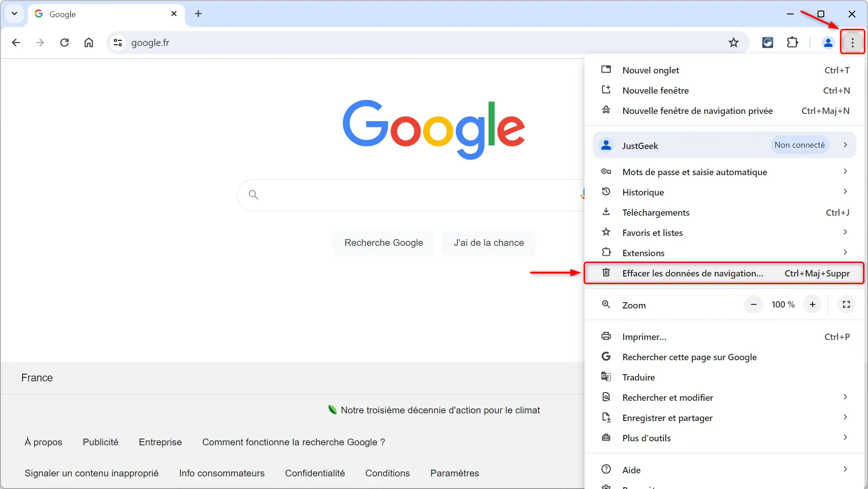The height and width of the screenshot is (489, 868).
Task: Bookmark this page with the star icon
Action: tap(734, 42)
